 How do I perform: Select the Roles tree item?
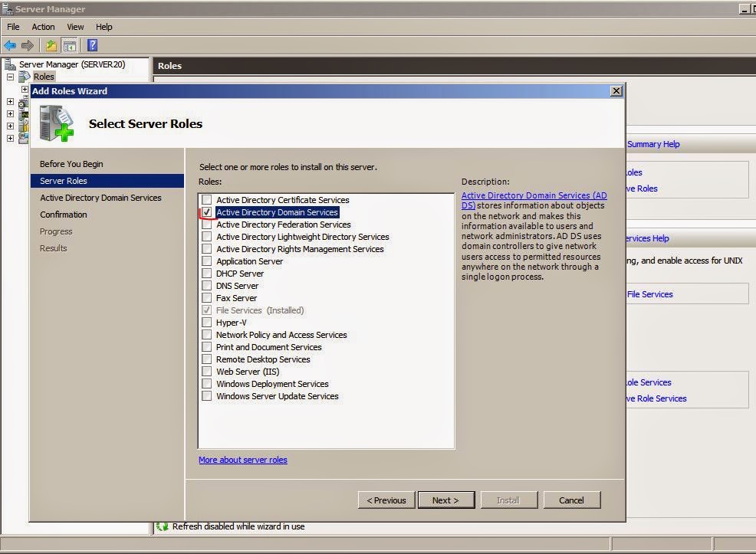click(x=44, y=77)
